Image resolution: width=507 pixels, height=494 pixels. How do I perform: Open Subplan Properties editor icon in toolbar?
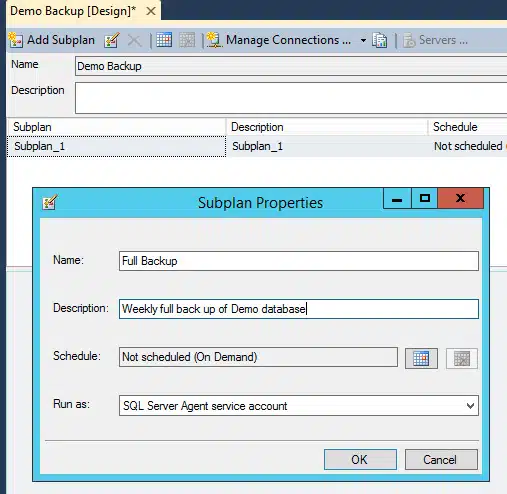click(111, 40)
